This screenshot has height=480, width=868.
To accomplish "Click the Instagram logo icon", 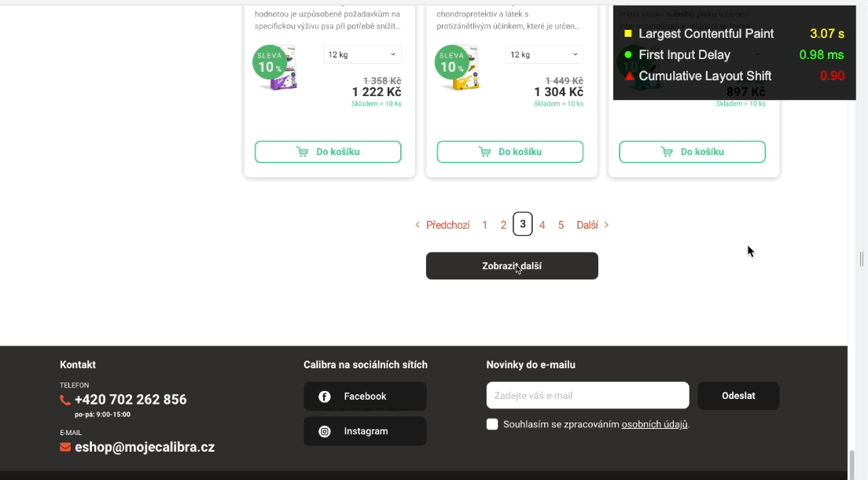I will (x=324, y=431).
